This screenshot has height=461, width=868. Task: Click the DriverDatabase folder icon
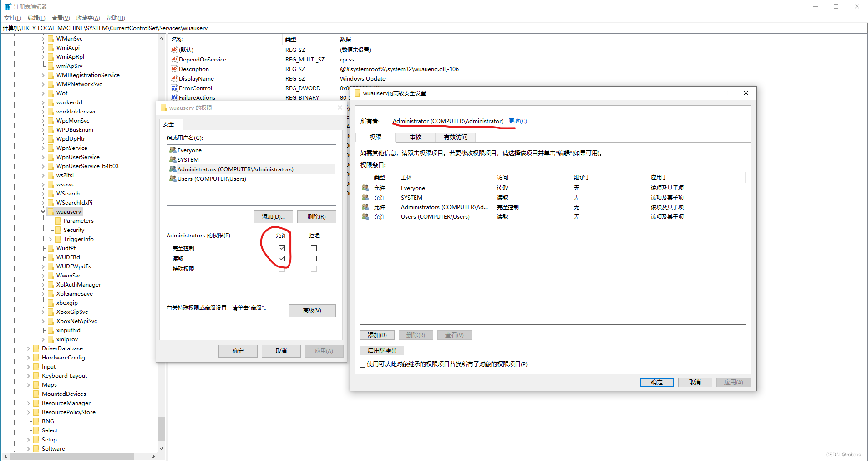[x=36, y=348]
